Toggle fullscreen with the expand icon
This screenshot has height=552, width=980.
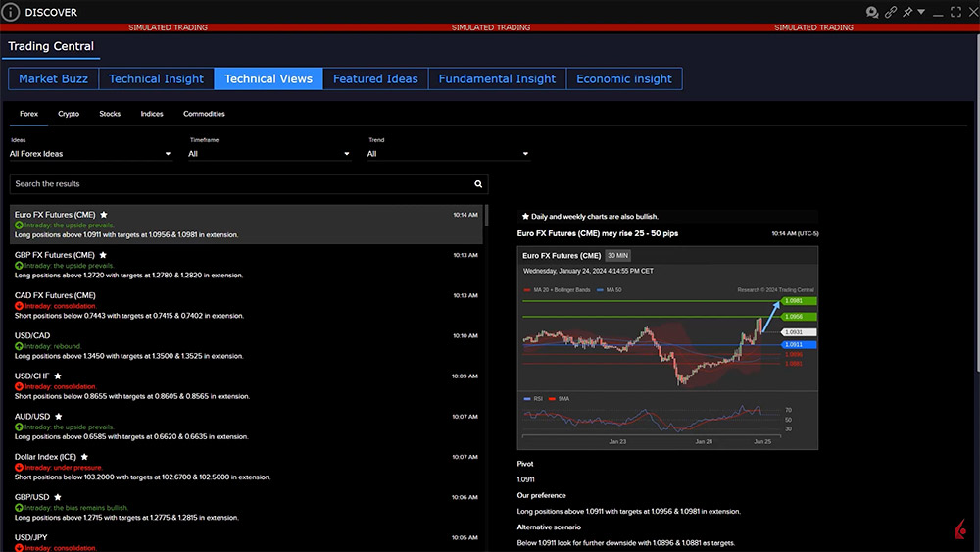click(x=955, y=12)
